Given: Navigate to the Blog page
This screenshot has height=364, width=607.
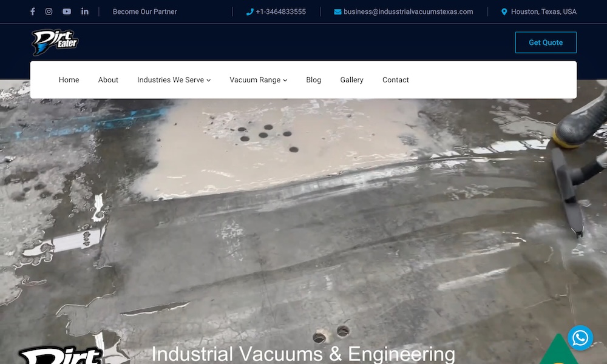Looking at the screenshot, I should (x=314, y=80).
